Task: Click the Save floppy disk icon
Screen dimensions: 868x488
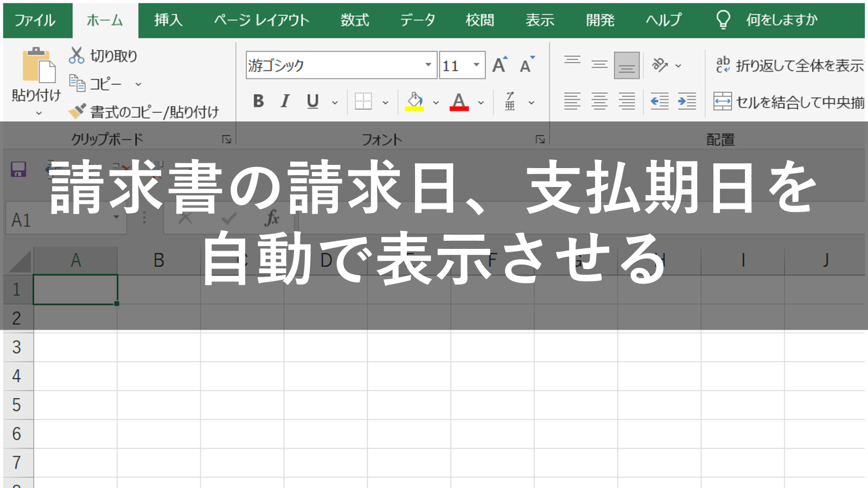Action: (x=19, y=169)
